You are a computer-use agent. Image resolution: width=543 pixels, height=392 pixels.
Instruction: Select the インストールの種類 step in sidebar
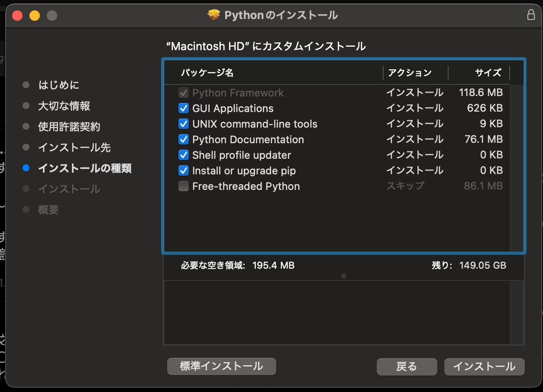click(85, 168)
